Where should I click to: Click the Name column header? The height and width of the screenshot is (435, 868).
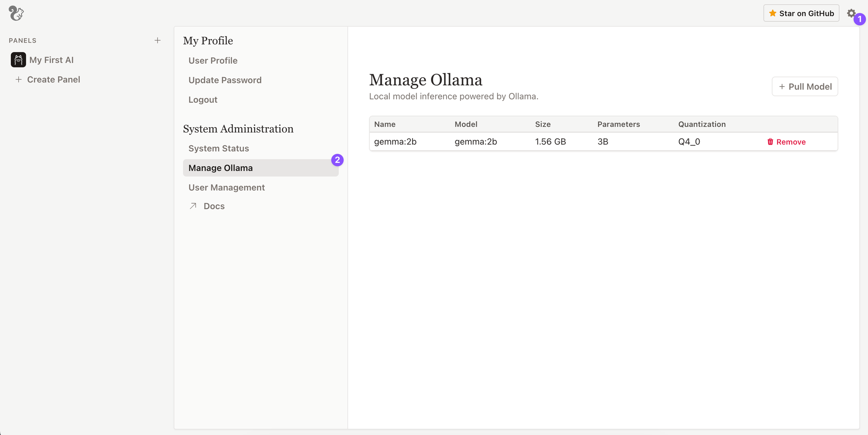385,124
